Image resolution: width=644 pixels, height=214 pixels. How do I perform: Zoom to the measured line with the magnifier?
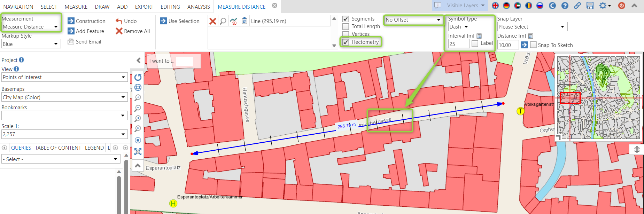223,21
